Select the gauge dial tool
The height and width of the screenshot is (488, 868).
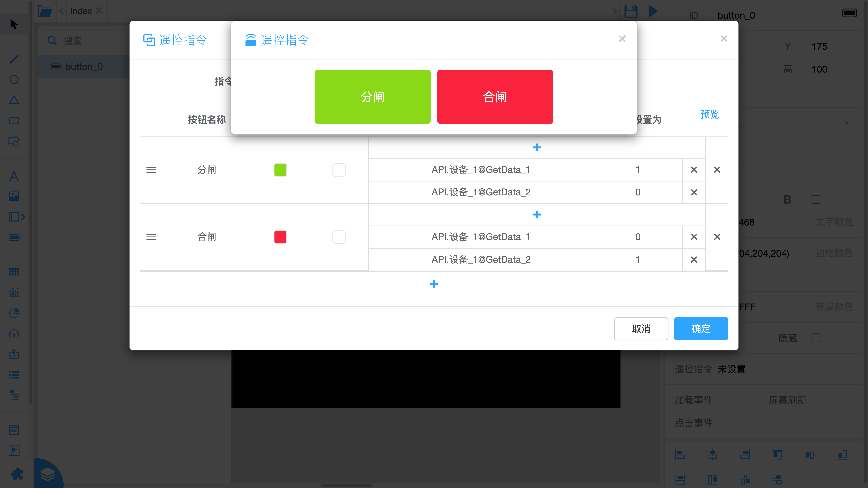pyautogui.click(x=14, y=334)
